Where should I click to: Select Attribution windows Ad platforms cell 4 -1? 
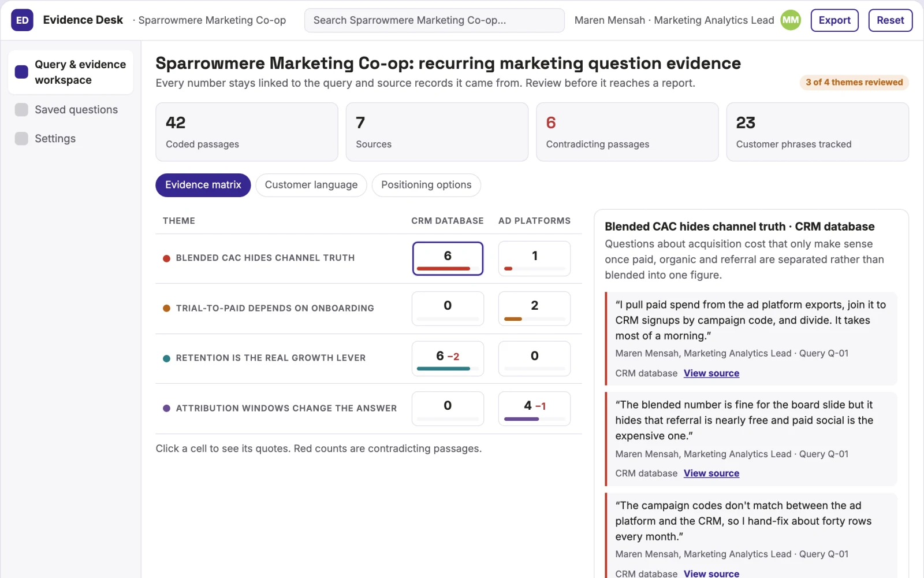click(x=534, y=409)
